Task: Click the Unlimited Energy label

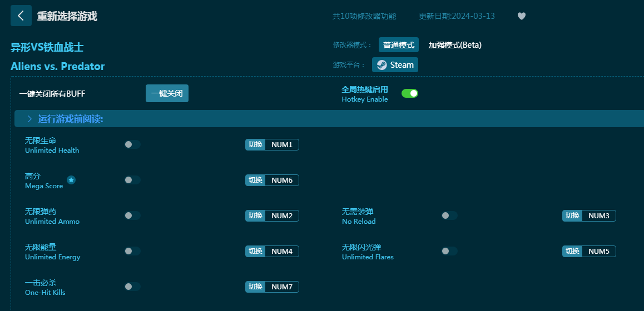Action: click(53, 257)
